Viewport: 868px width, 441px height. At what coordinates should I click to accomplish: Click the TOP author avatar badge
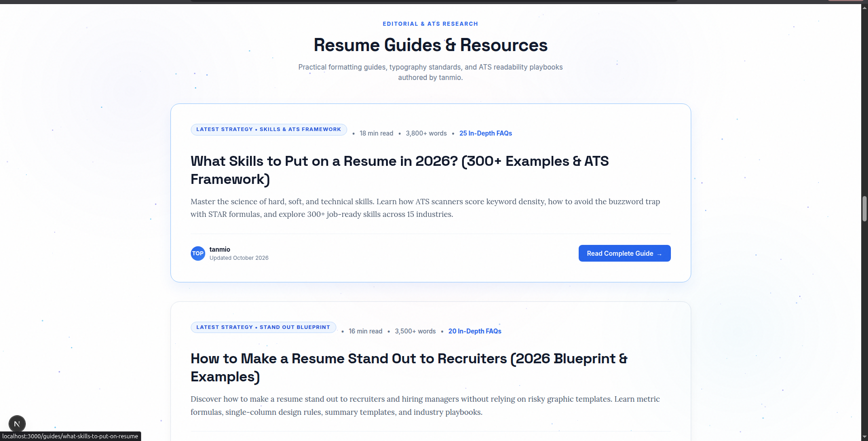[x=198, y=253]
